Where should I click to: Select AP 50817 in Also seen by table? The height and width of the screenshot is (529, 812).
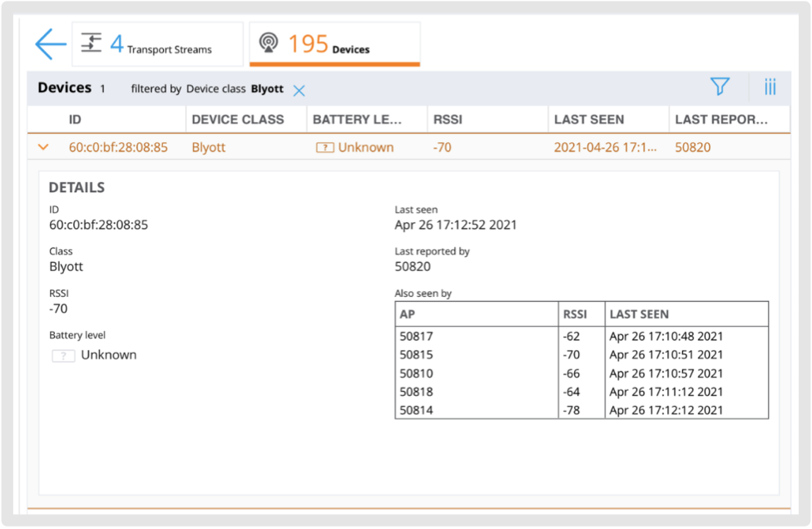point(417,337)
